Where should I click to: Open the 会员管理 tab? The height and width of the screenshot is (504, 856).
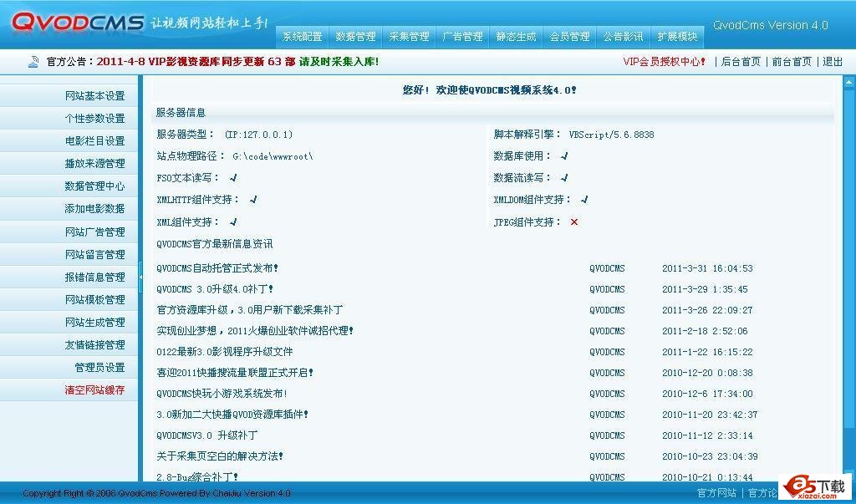pyautogui.click(x=569, y=37)
